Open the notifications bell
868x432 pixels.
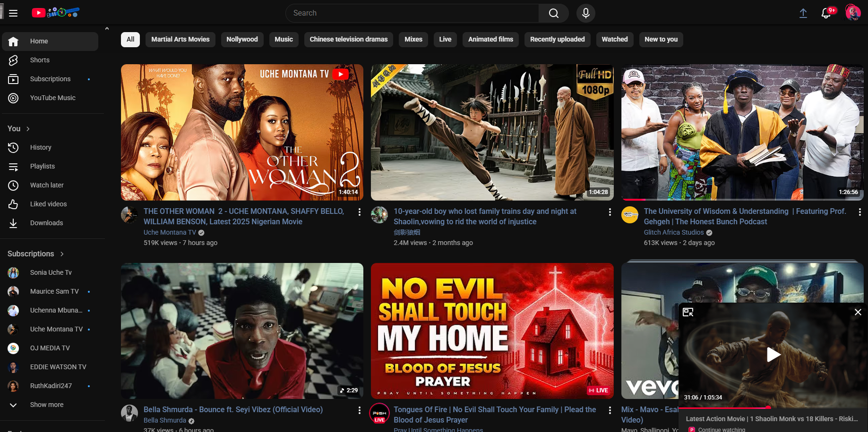point(826,13)
